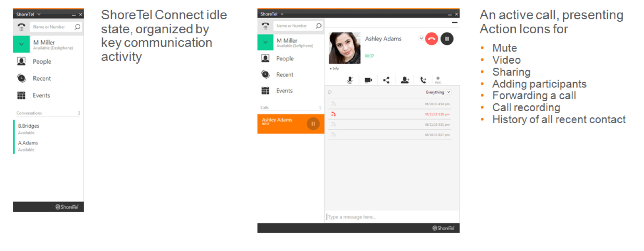Minimize the idle ShoreTel window
Image resolution: width=644 pixels, height=251 pixels.
74,15
